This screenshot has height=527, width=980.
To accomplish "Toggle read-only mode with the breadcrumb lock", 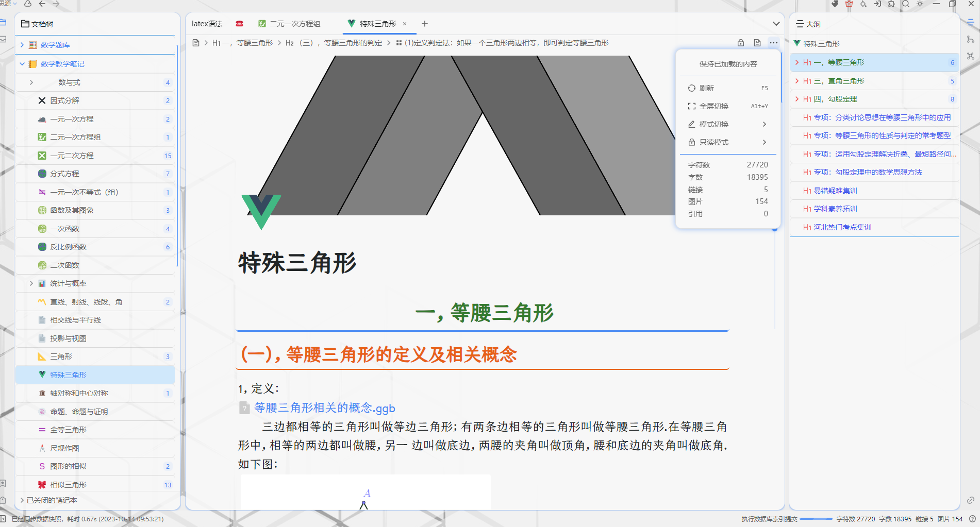I will point(741,43).
